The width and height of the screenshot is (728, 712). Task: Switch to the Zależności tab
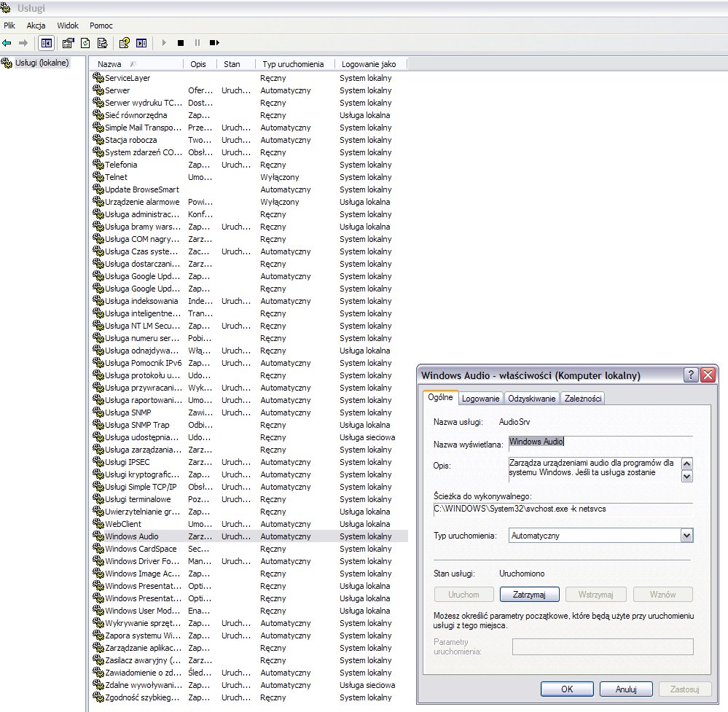(x=583, y=399)
